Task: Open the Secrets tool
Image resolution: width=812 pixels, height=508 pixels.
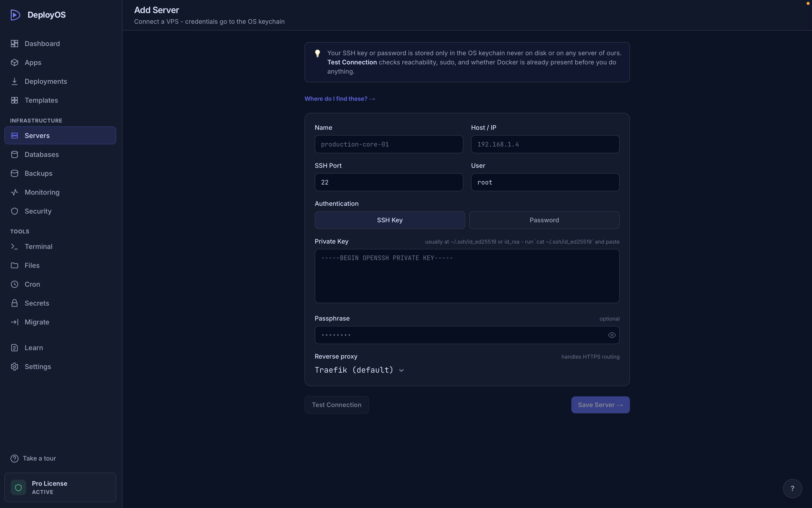Action: point(60,303)
